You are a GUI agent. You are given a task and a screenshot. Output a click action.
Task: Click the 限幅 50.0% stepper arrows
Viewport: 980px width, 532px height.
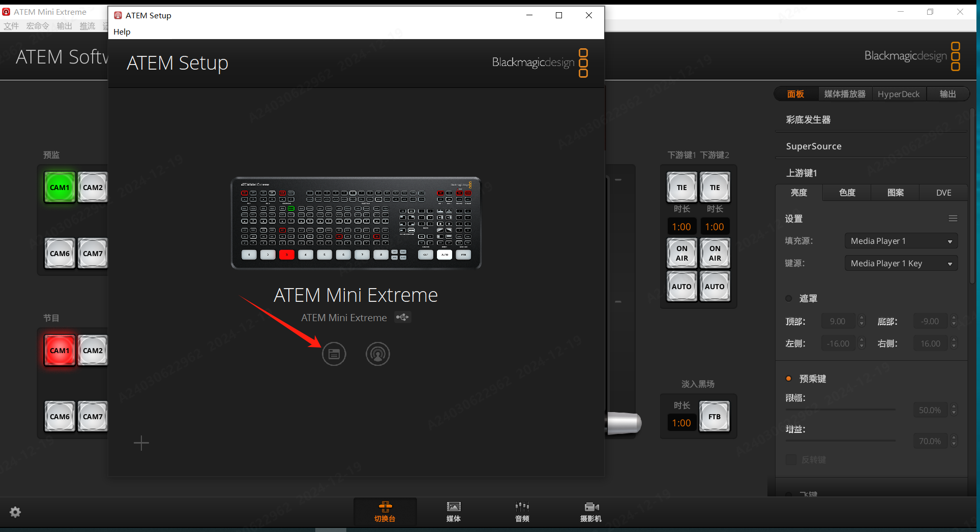tap(954, 410)
